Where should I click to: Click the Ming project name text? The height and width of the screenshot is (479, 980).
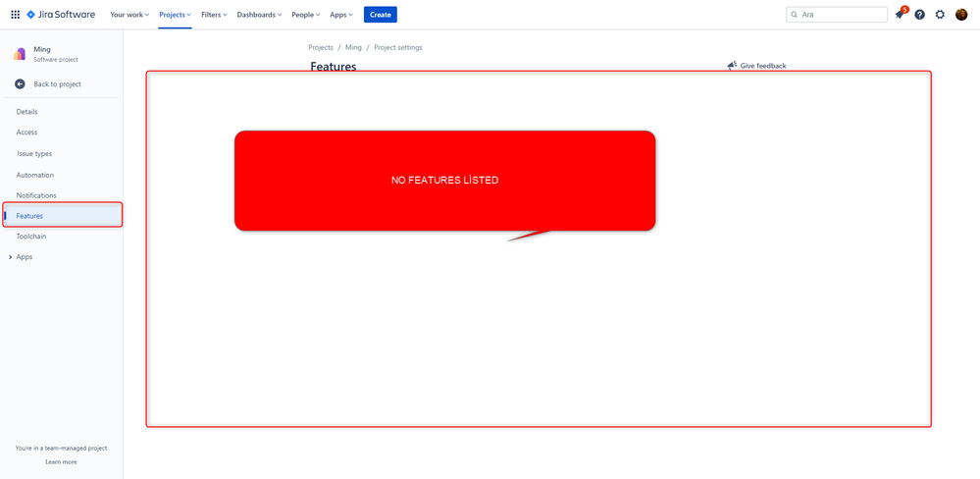pyautogui.click(x=42, y=49)
